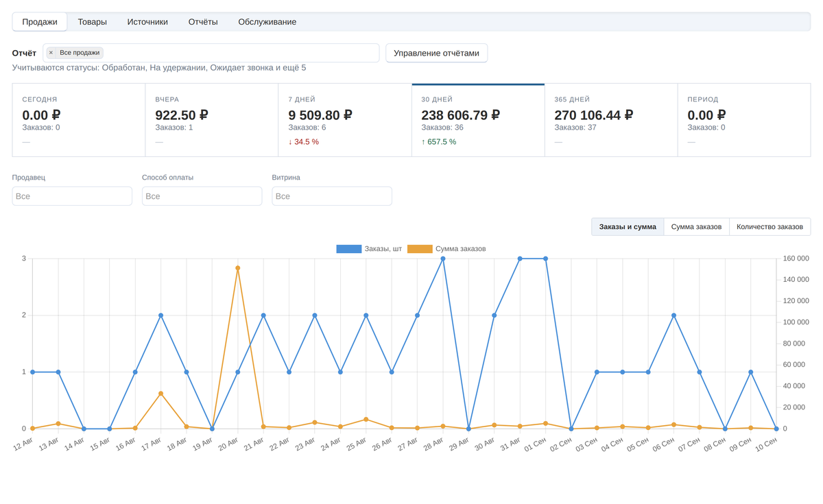Image resolution: width=823 pixels, height=504 pixels.
Task: Open the Продавец dropdown filter
Action: [x=72, y=196]
